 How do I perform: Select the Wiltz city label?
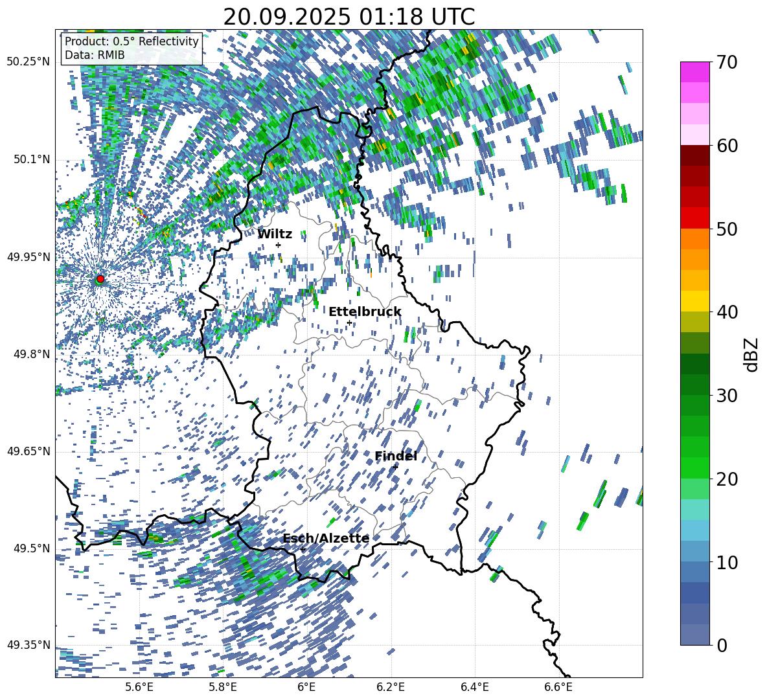(275, 234)
